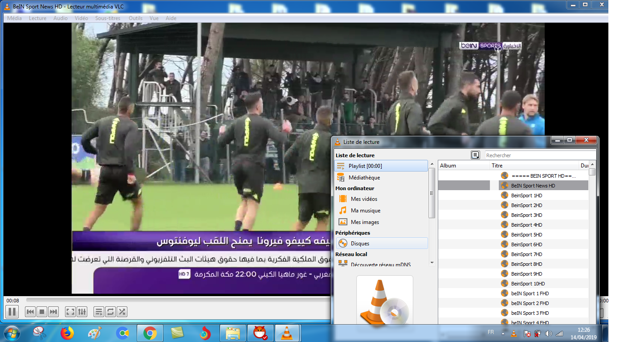Launch Firefox from the taskbar
The width and height of the screenshot is (644, 342).
coord(67,333)
